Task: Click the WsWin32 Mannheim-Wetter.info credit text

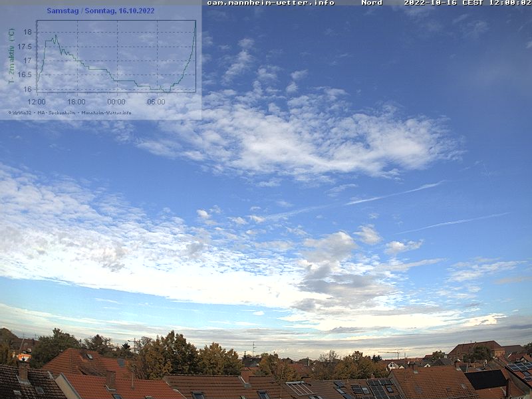Action: (70, 112)
